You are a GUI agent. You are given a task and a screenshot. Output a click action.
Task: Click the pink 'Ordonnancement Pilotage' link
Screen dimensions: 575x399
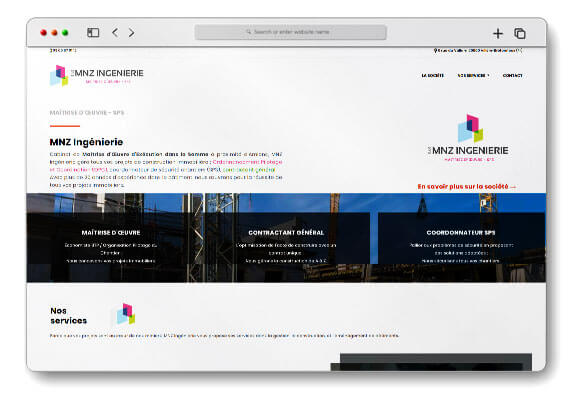point(248,162)
